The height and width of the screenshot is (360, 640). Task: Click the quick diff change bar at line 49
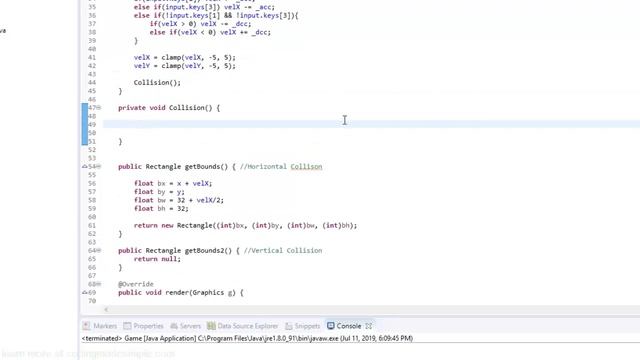[x=84, y=124]
